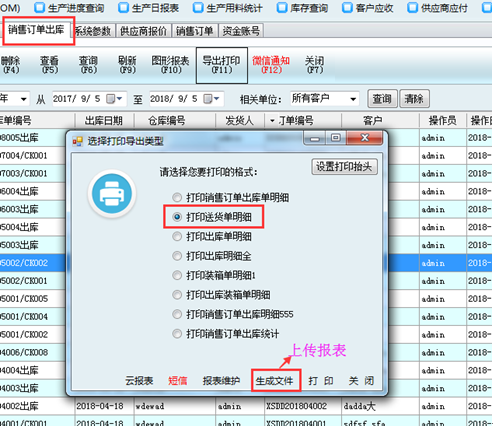Expand the 所有客户 customer dropdown

(353, 99)
